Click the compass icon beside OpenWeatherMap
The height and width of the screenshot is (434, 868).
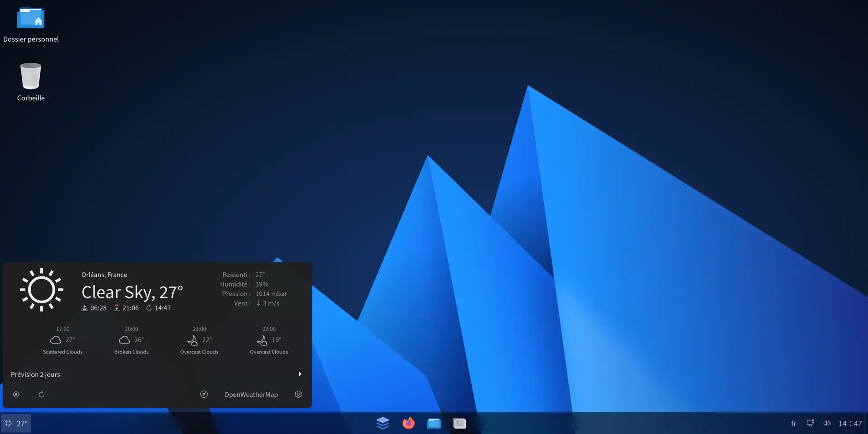204,394
